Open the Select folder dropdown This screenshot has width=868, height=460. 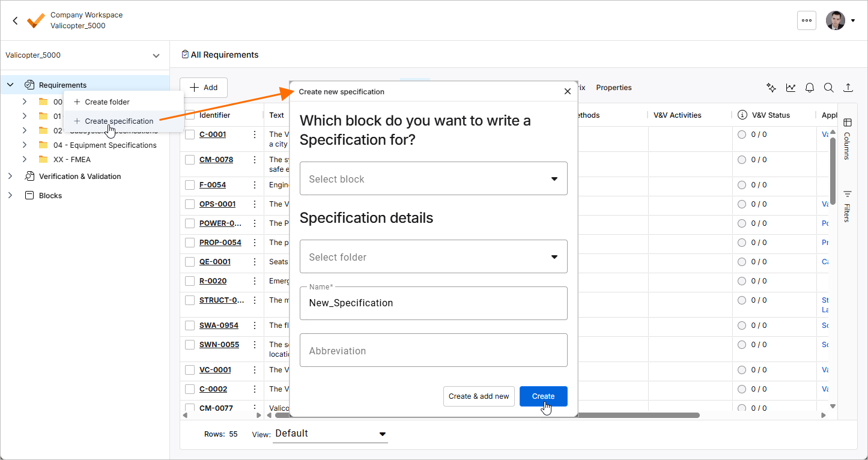433,256
